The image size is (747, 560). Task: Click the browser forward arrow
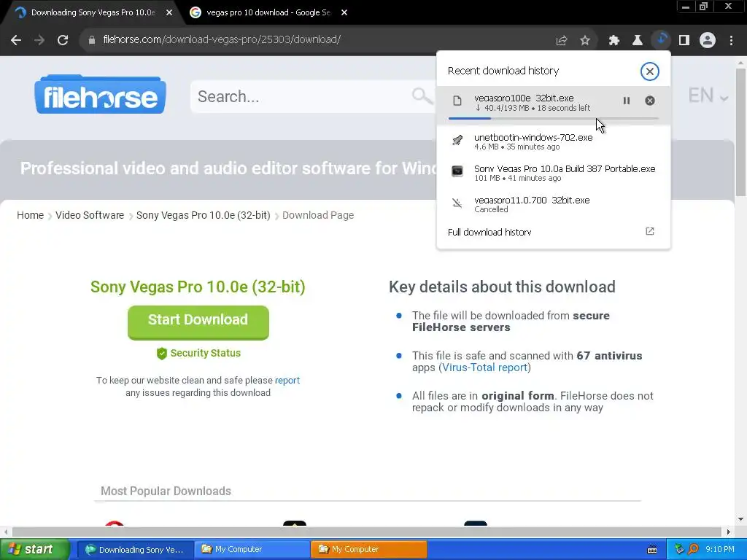pyautogui.click(x=39, y=40)
